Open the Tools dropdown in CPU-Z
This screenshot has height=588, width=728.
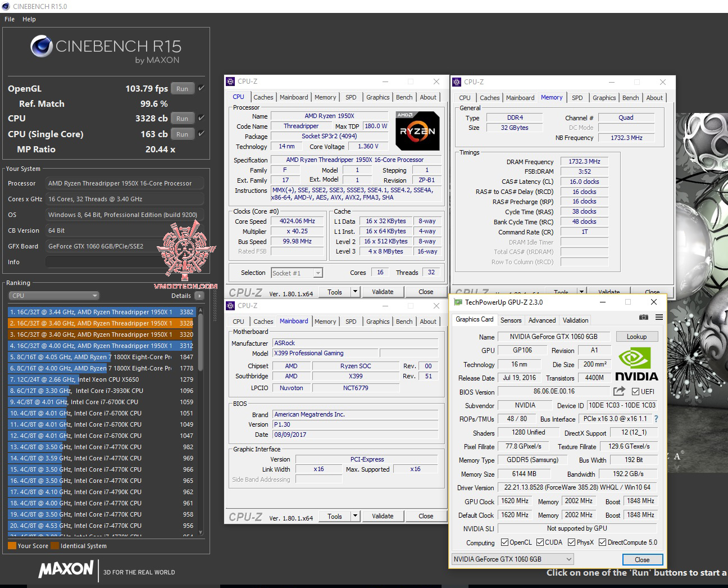(354, 292)
